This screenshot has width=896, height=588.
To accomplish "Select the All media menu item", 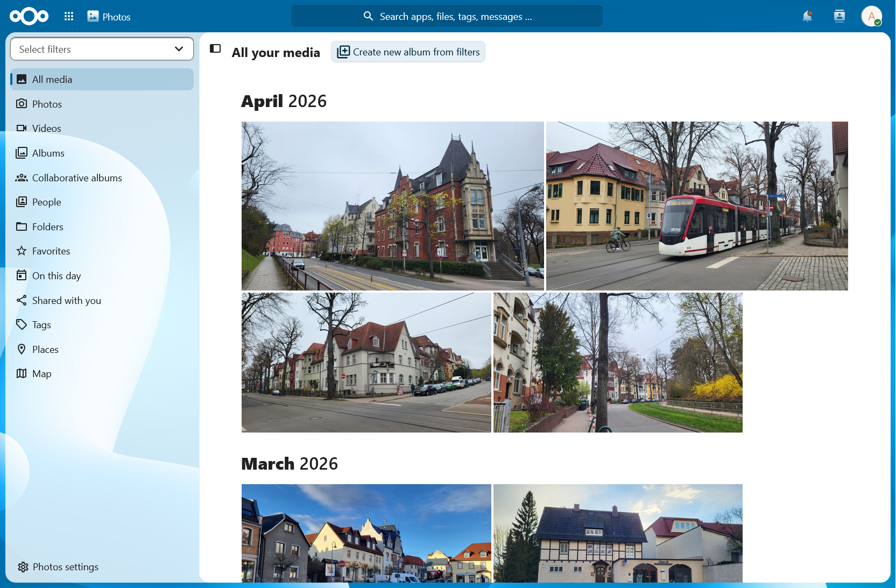I will (102, 79).
